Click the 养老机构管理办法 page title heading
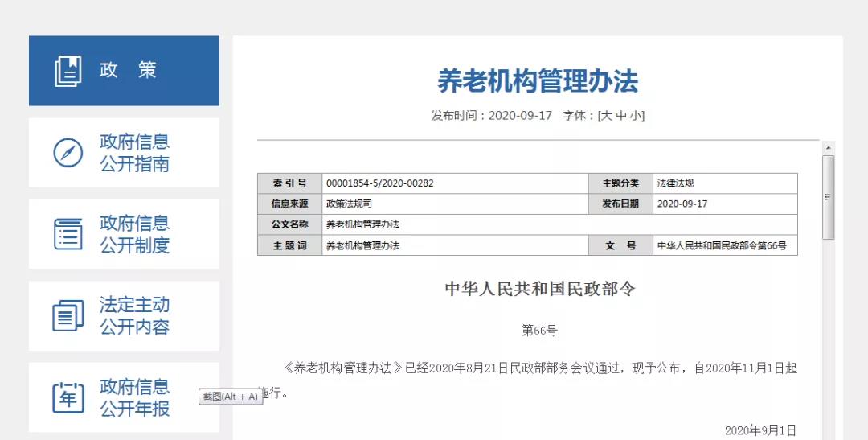 coord(537,81)
